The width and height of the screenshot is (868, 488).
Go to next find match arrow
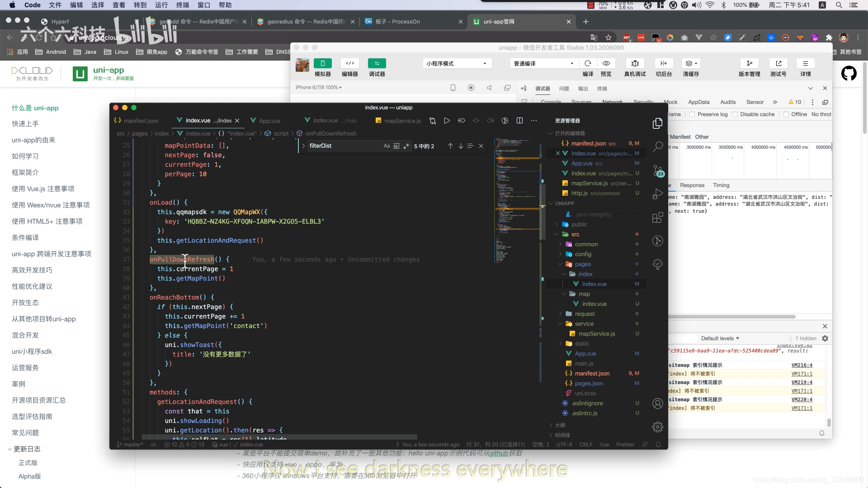tap(461, 146)
